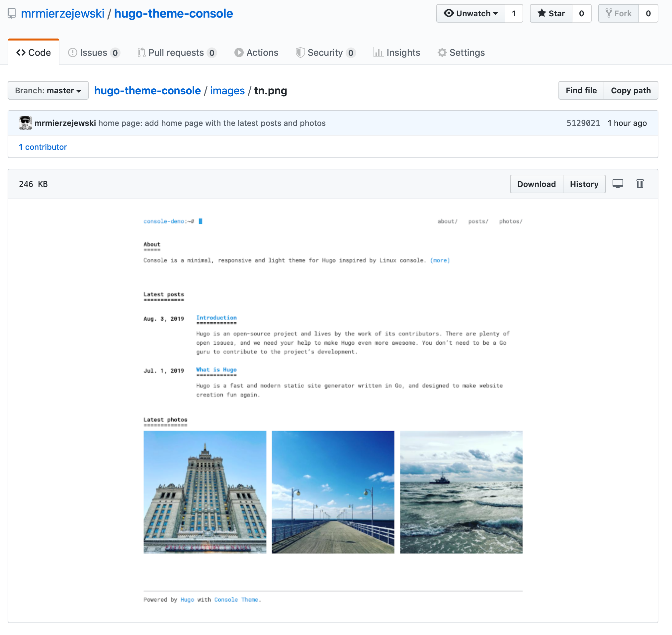The image size is (672, 635).
Task: Open the Unwatch options dropdown caret
Action: point(496,13)
